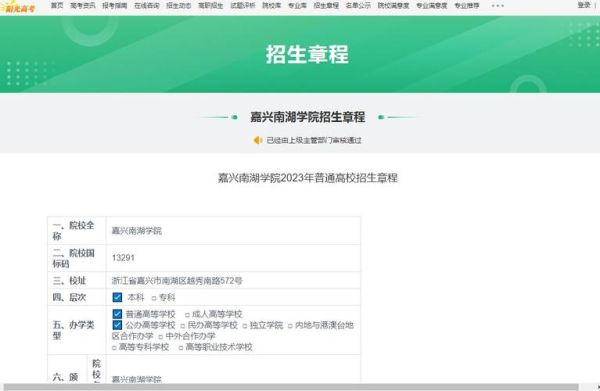Viewport: 600px width, 391px height.
Task: Select 招生章程 in the top navigation
Action: pyautogui.click(x=326, y=5)
